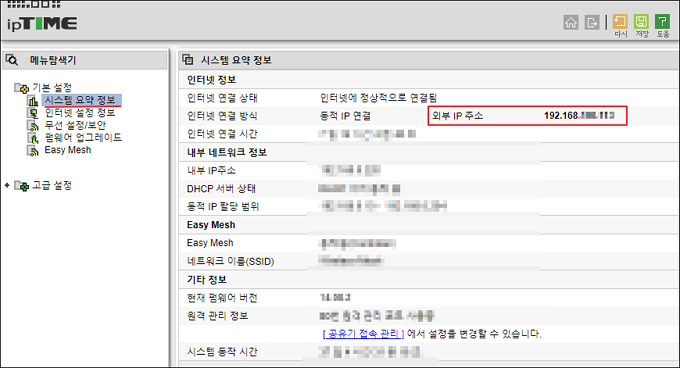Click the 기본 설정 folder icon
Image resolution: width=680 pixels, height=368 pixels.
click(x=22, y=88)
